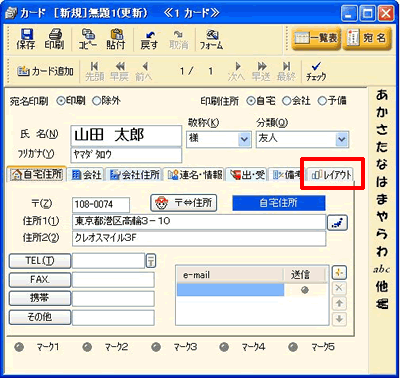The height and width of the screenshot is (378, 400).
Task: Click the move e-mail up arrow
Action: coord(339,303)
